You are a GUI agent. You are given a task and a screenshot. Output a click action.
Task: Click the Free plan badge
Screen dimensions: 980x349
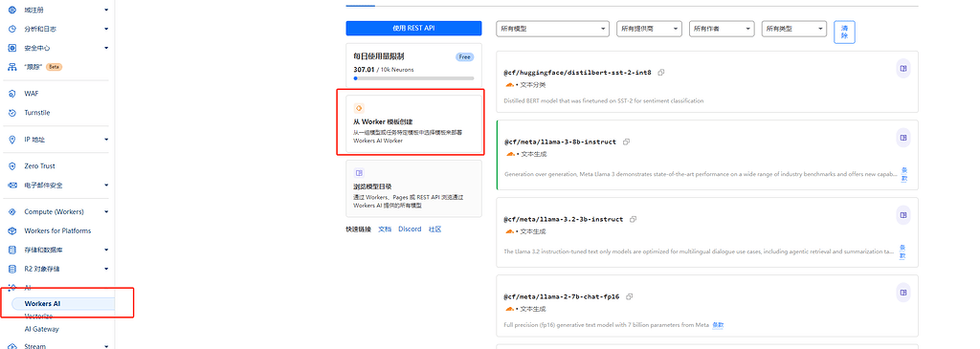pyautogui.click(x=464, y=56)
